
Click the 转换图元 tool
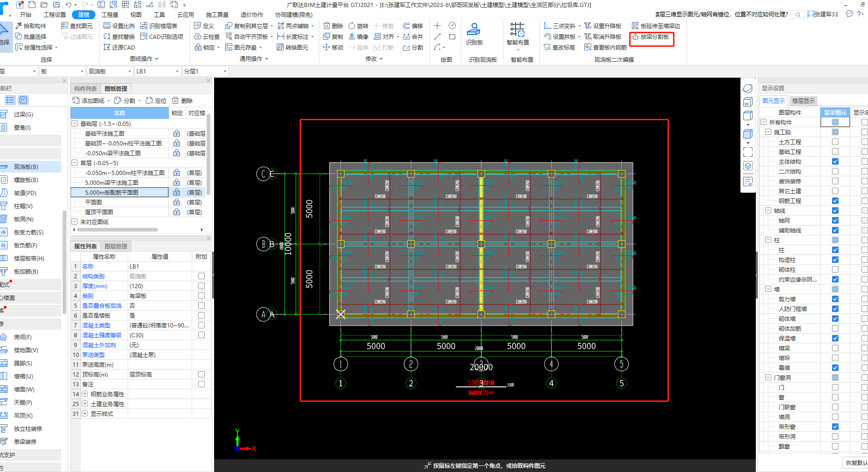pyautogui.click(x=292, y=47)
